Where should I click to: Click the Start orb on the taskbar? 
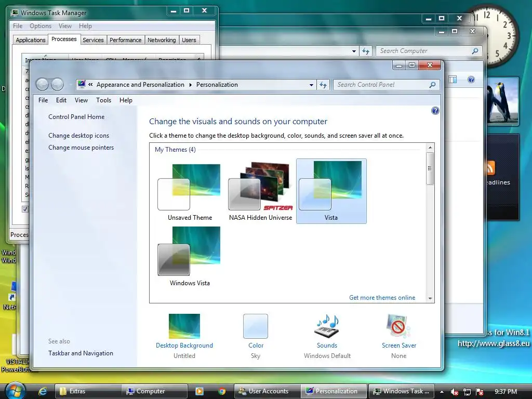15,391
